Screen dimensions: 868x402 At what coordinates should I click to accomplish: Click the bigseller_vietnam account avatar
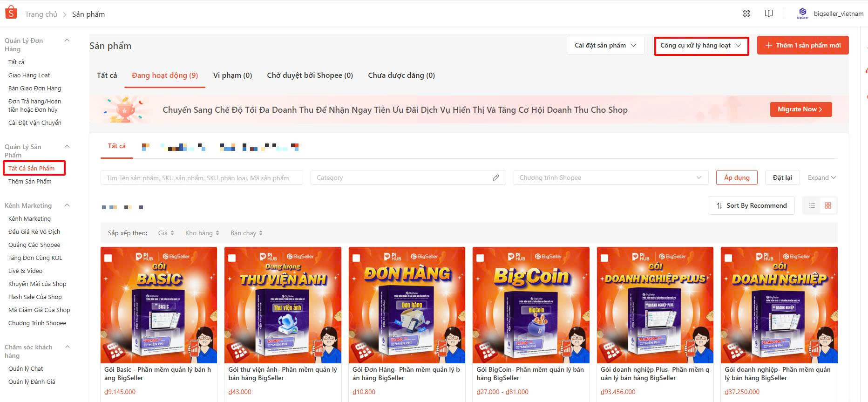point(802,13)
